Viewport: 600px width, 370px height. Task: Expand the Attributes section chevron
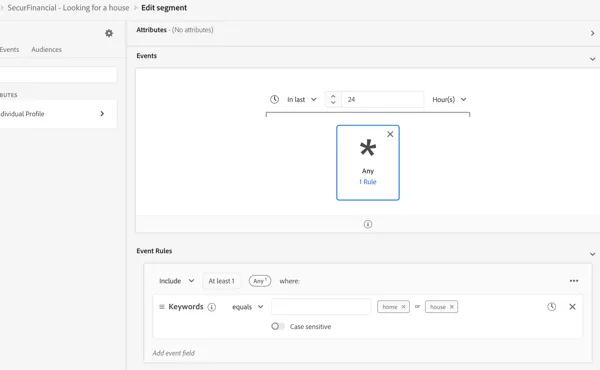pyautogui.click(x=592, y=33)
